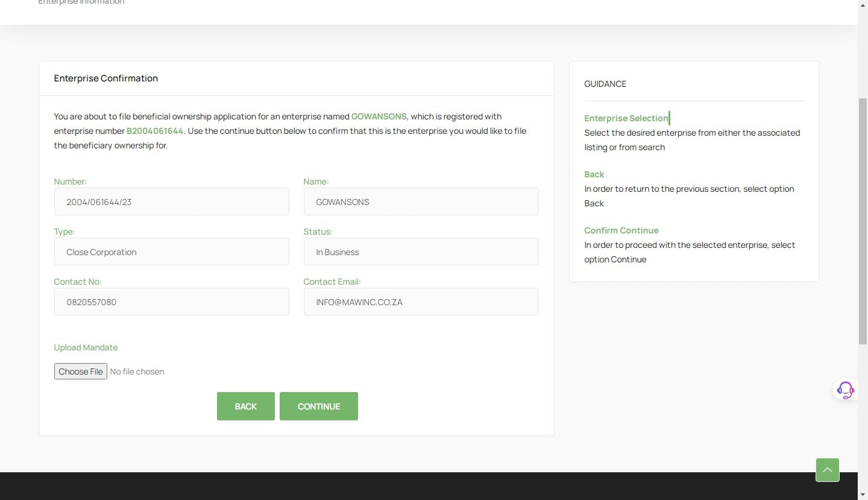Click the Name field containing GOWANSONS
The image size is (868, 500).
click(x=421, y=202)
